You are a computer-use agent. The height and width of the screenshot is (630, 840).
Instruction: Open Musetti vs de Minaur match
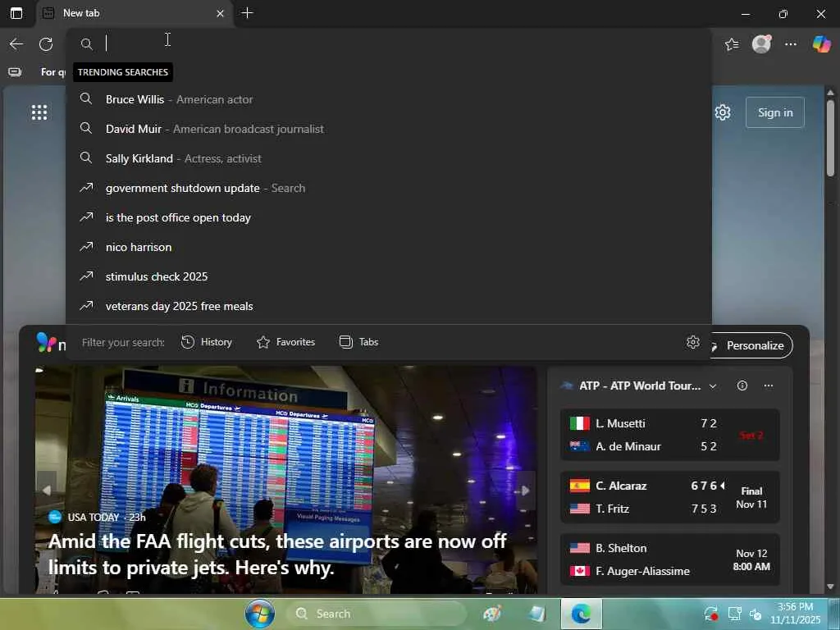coord(669,435)
